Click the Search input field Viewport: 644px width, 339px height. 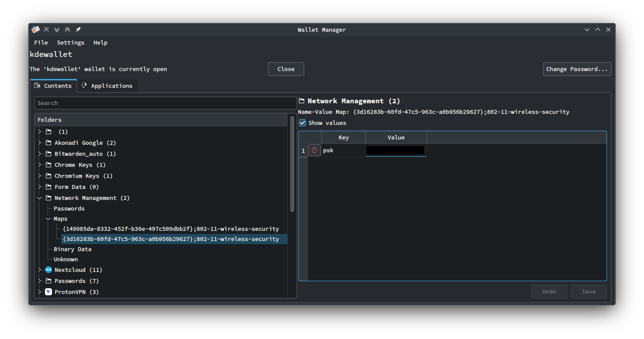point(165,103)
